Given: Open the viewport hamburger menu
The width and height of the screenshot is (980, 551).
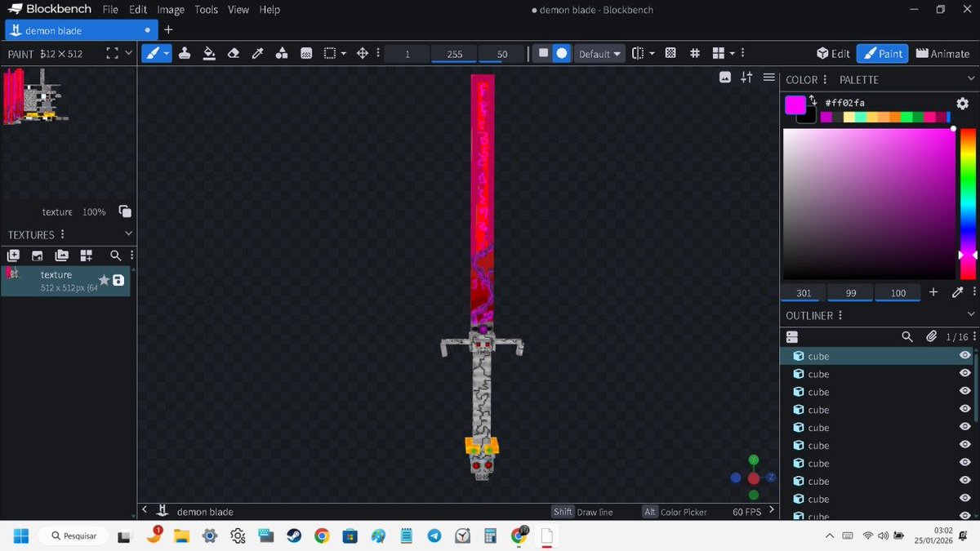Looking at the screenshot, I should coord(768,78).
